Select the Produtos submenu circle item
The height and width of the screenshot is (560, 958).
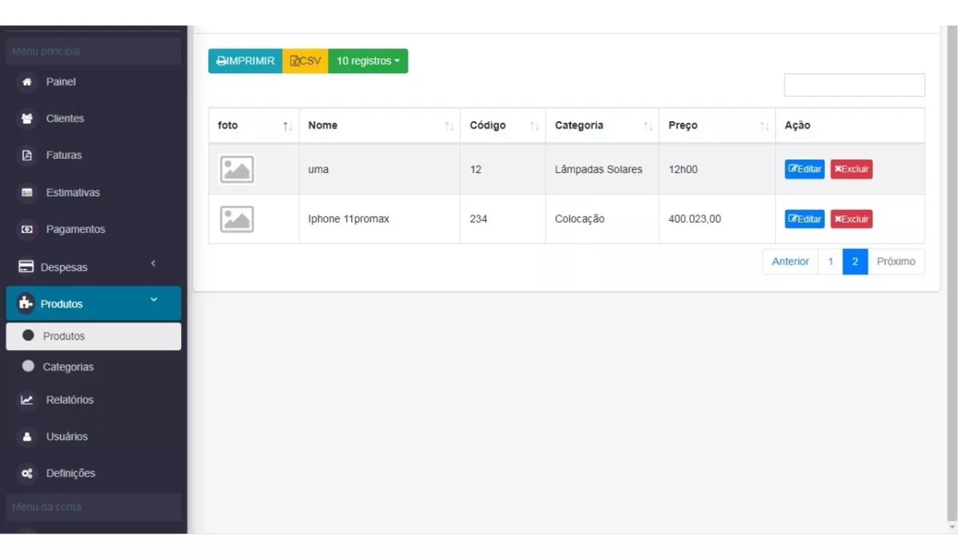tap(28, 336)
